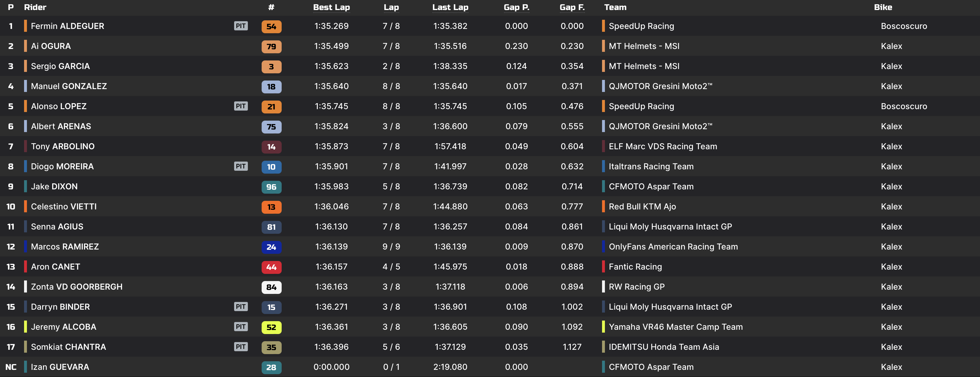Click the PIT badge next to Alonso Lopez
The width and height of the screenshot is (980, 377).
240,106
